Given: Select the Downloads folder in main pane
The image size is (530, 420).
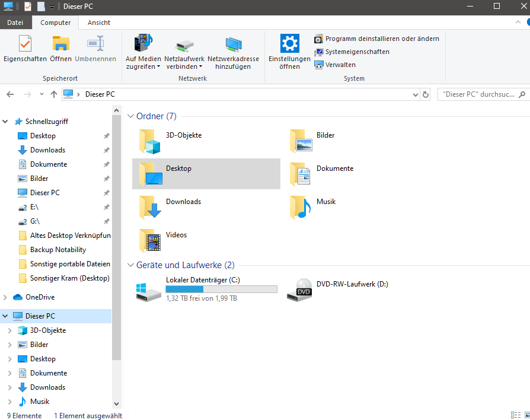Looking at the screenshot, I should tap(206, 207).
